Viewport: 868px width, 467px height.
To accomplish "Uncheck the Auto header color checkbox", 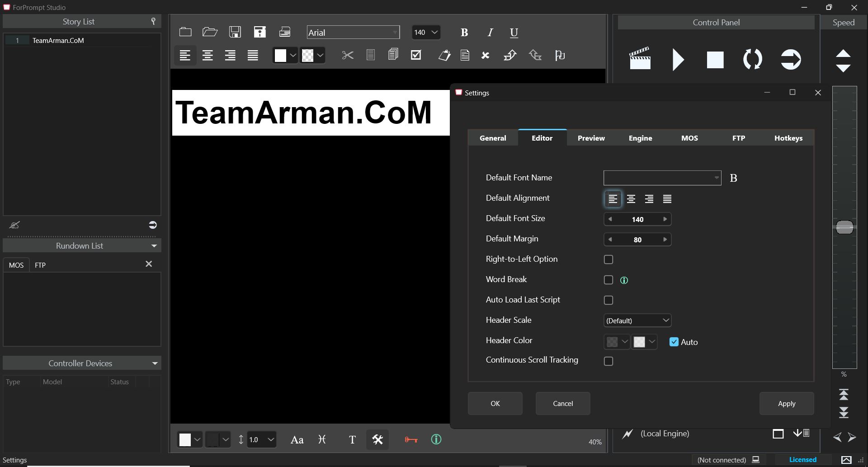I will click(674, 342).
